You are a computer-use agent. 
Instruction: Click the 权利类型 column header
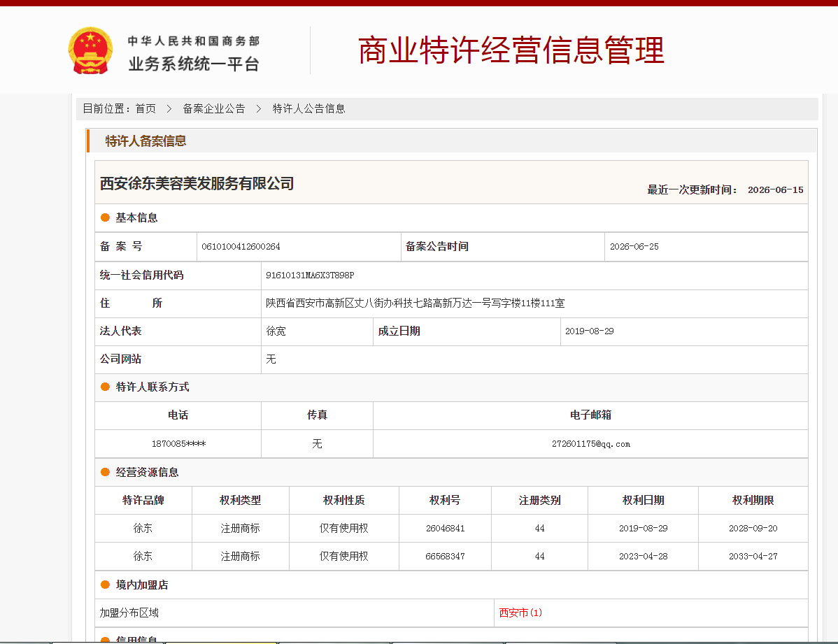pyautogui.click(x=241, y=500)
